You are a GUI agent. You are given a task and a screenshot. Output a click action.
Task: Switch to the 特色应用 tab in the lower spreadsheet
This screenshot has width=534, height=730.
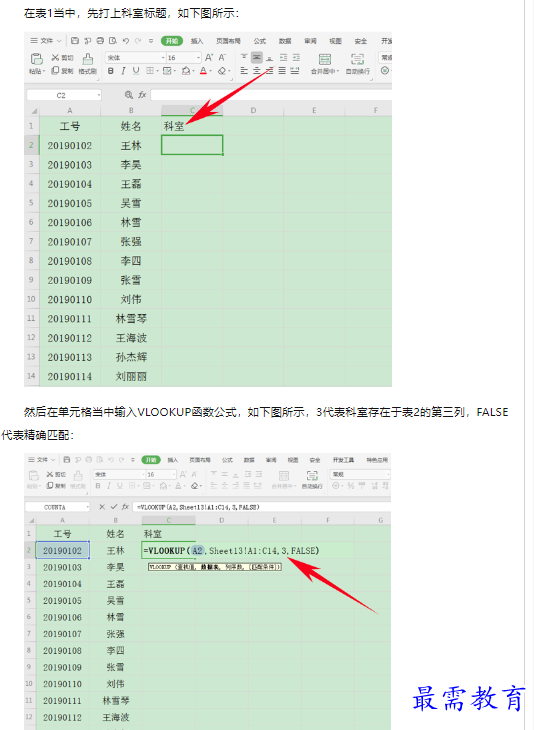pyautogui.click(x=377, y=460)
